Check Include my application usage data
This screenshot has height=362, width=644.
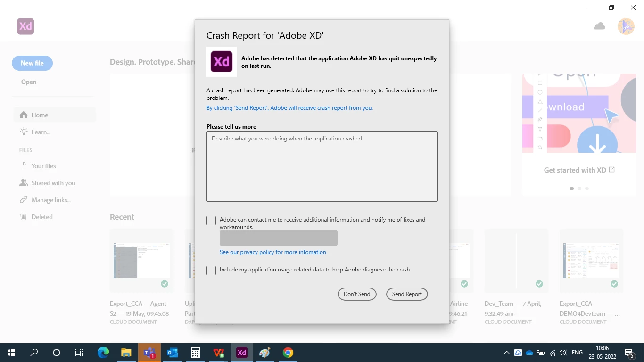(211, 271)
